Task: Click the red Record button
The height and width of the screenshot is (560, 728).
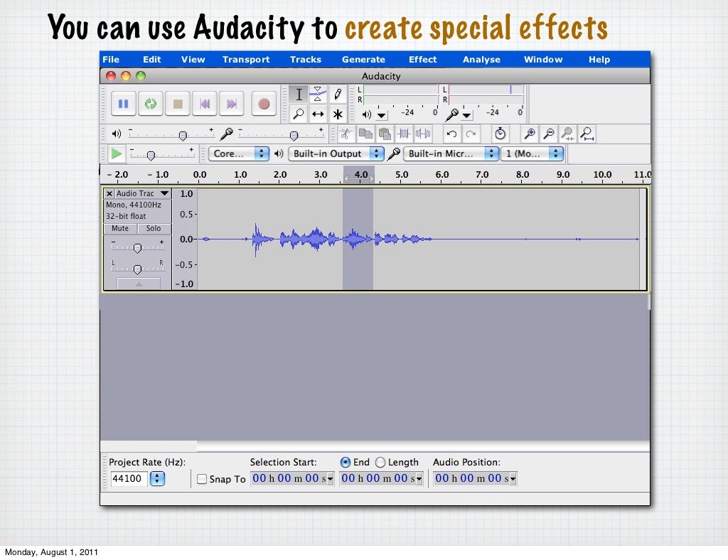Action: click(x=264, y=104)
